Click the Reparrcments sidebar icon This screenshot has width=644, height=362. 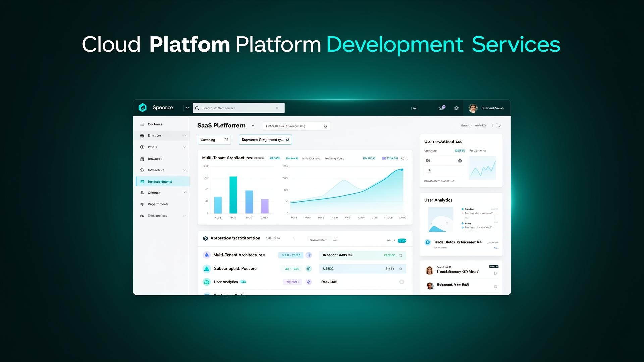pyautogui.click(x=142, y=204)
